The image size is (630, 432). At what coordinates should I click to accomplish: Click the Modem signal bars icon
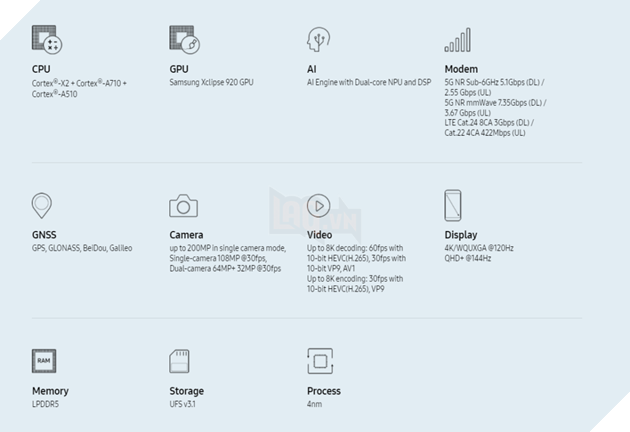click(458, 41)
